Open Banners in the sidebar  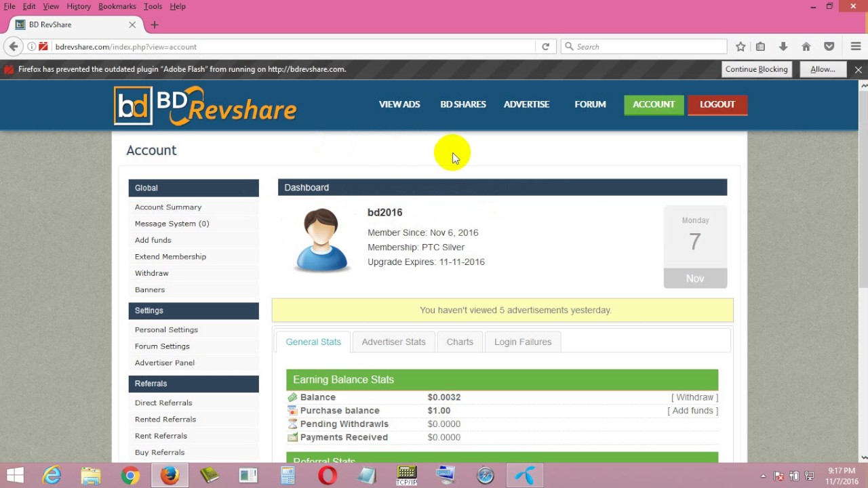point(150,290)
